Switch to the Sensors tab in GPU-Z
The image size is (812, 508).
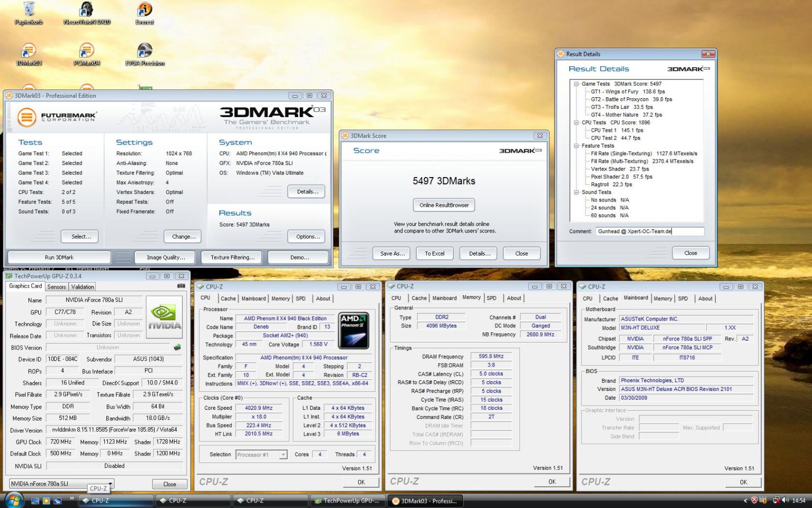[56, 287]
